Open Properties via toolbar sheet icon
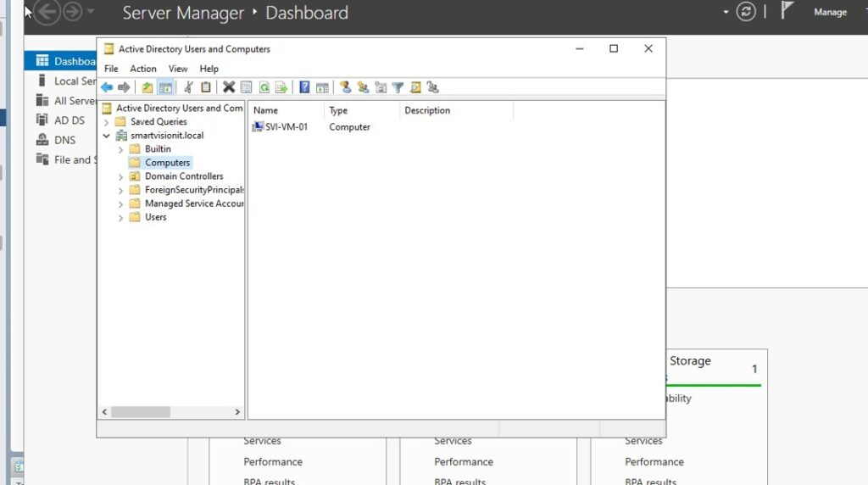Screen dimensions: 868x485 pos(247,87)
